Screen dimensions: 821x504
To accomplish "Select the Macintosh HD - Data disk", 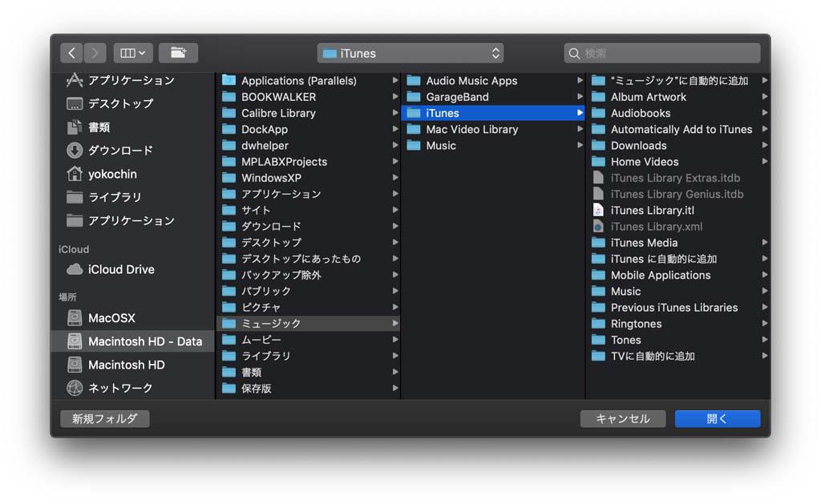I will coord(133,341).
